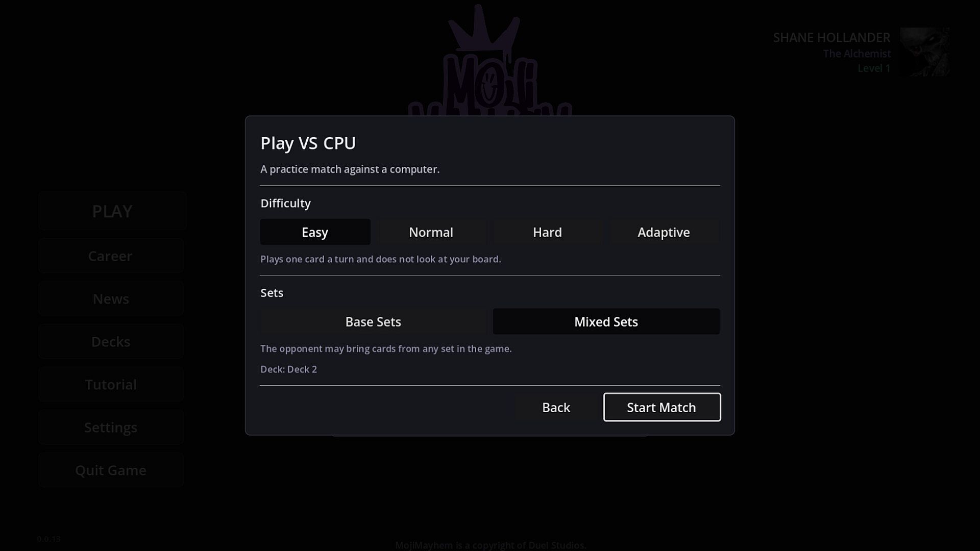Start the match against CPU
The image size is (980, 551).
(661, 407)
